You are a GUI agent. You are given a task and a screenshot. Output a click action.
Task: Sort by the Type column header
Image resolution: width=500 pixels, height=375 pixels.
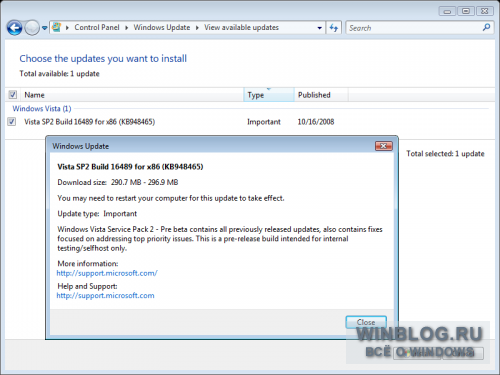[269, 95]
